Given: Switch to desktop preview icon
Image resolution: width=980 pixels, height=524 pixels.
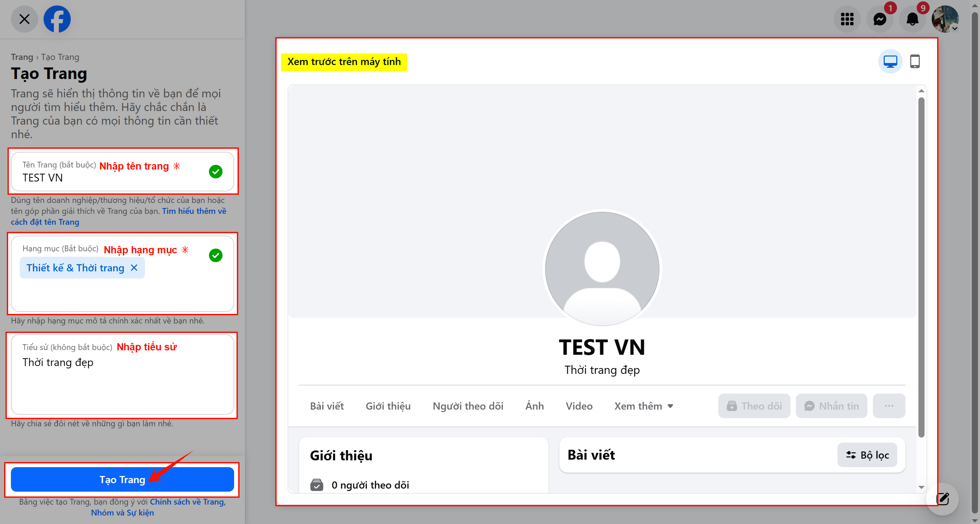Looking at the screenshot, I should [x=890, y=61].
